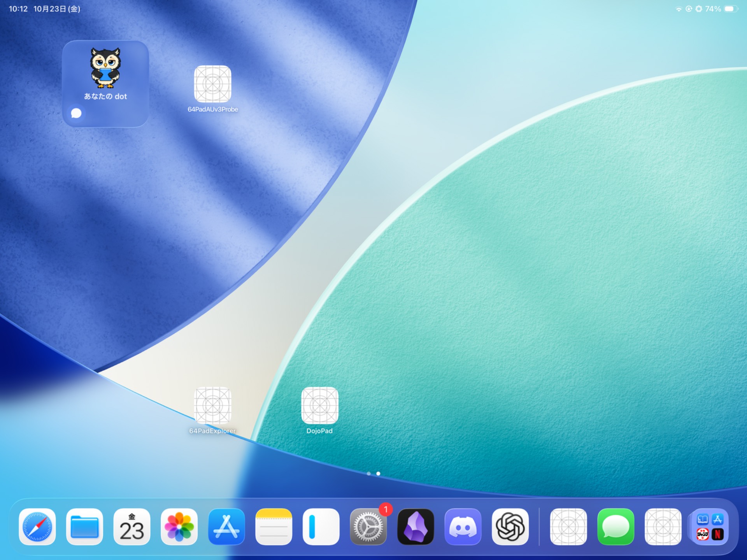
Task: Tap the chat bubble button in the widget
Action: [76, 113]
